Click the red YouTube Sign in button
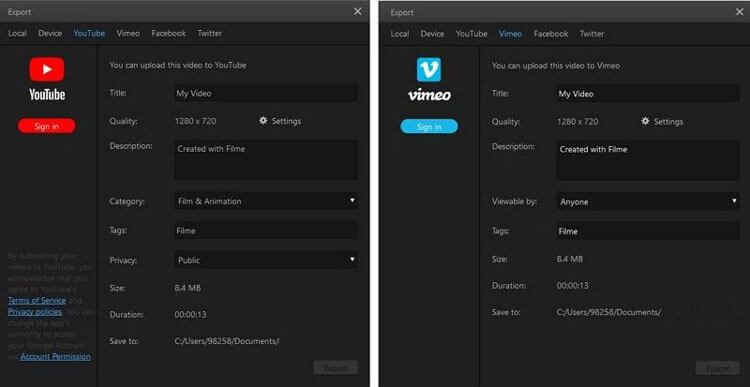 pos(46,126)
